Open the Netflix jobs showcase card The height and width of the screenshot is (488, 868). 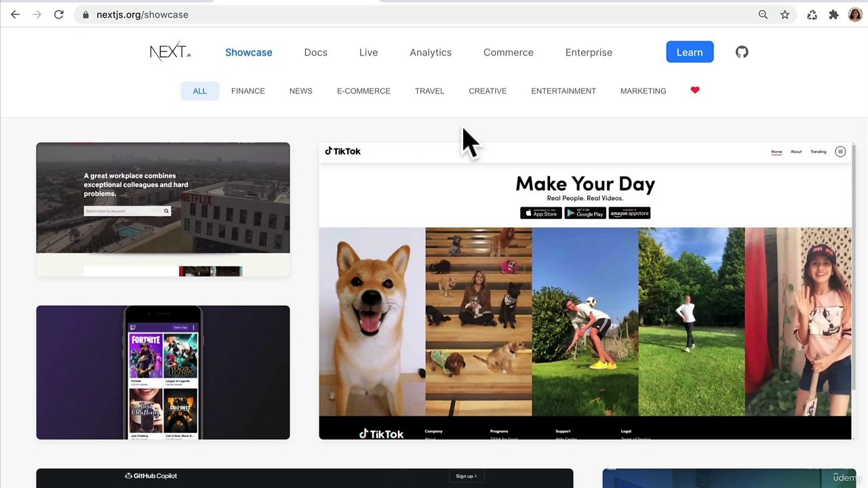point(163,209)
